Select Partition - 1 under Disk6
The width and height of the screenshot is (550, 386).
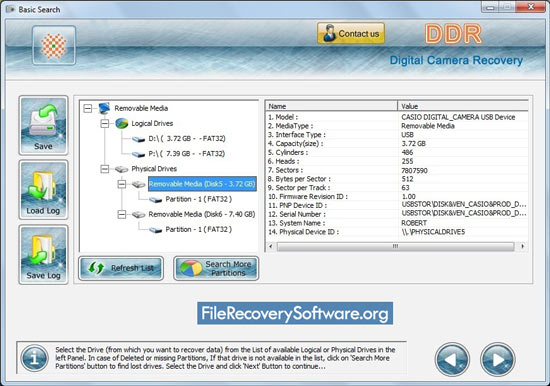[199, 229]
